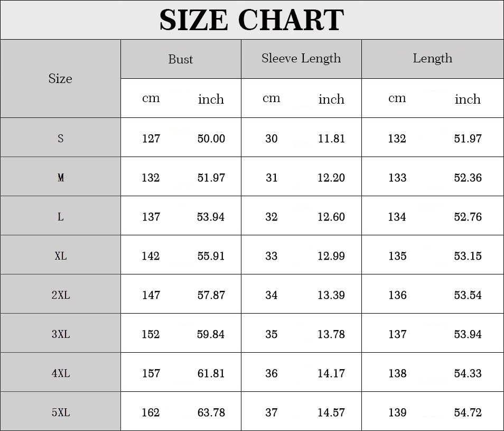Click length value 52.76 inch
The height and width of the screenshot is (431, 504).
pos(468,217)
